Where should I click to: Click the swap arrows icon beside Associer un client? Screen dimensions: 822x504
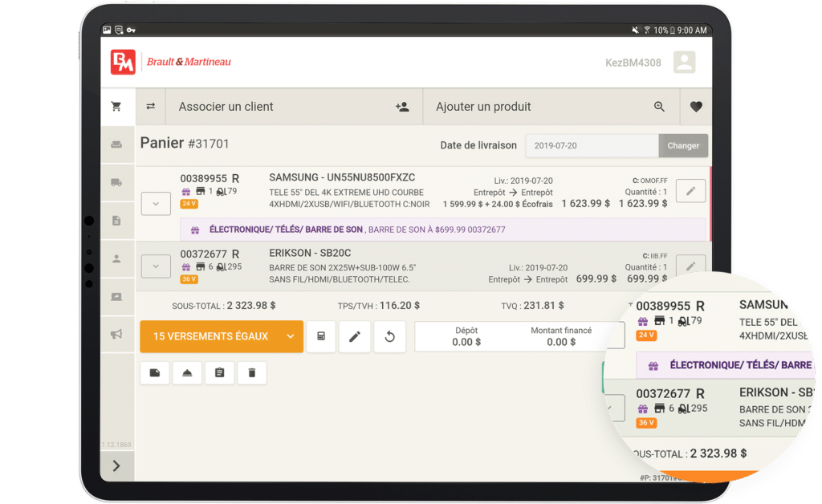coord(150,107)
